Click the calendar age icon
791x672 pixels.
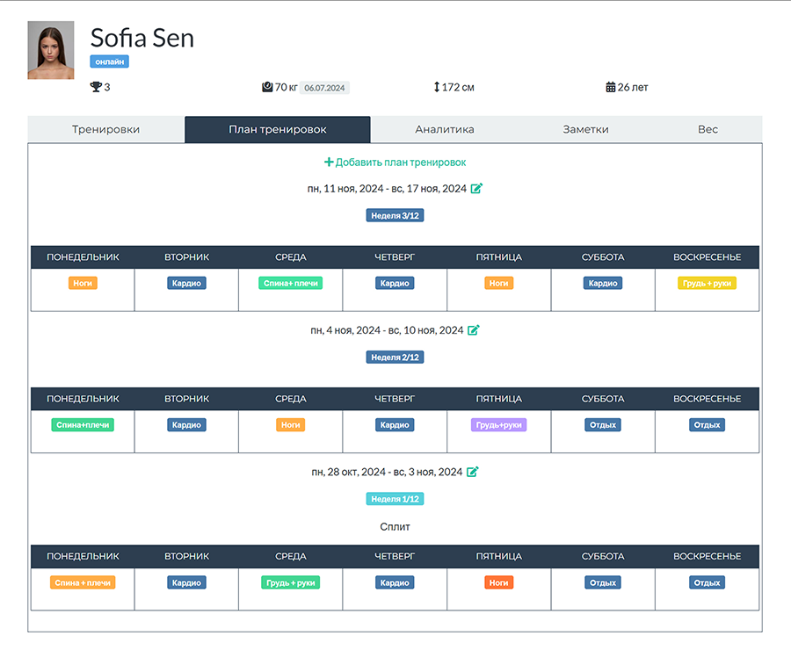[x=611, y=87]
